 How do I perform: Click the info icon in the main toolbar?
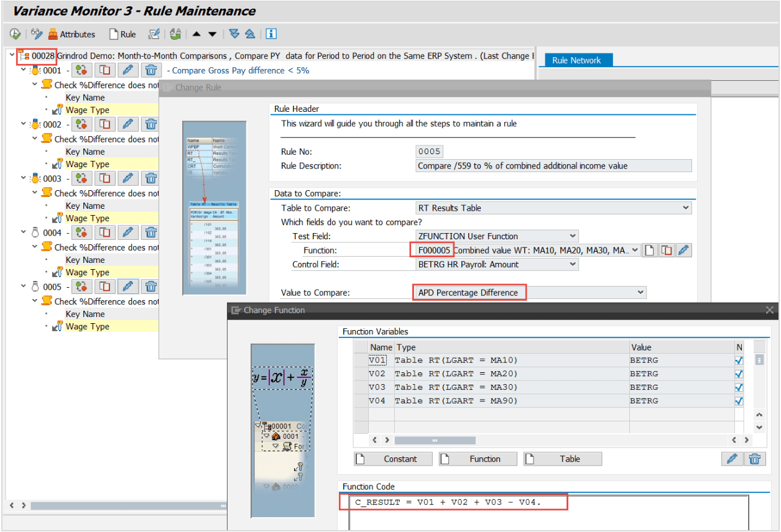pyautogui.click(x=271, y=34)
